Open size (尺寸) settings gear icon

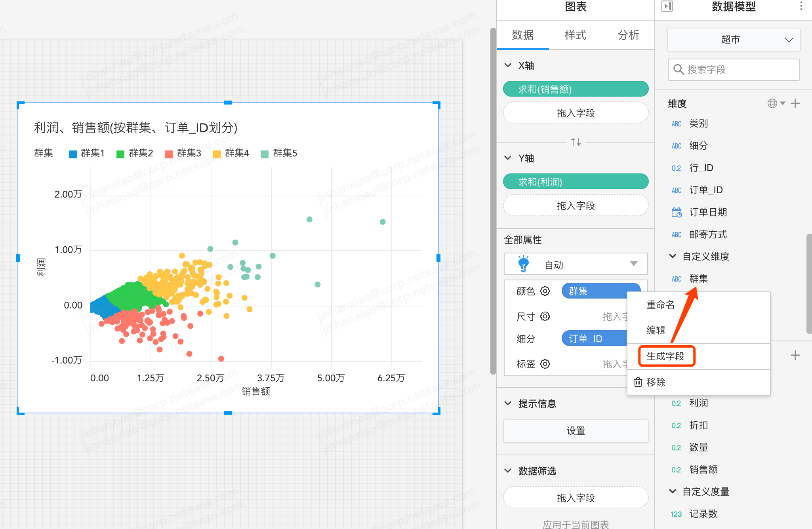pyautogui.click(x=545, y=316)
